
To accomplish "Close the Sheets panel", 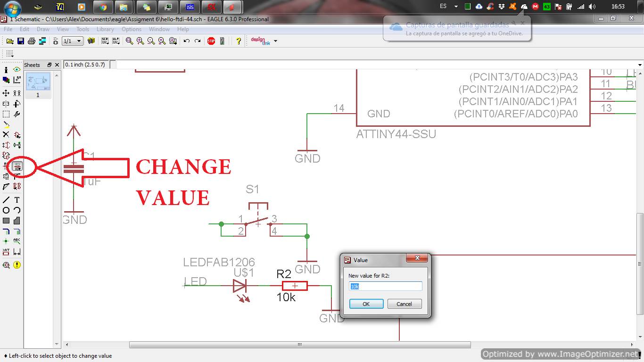I will 57,65.
